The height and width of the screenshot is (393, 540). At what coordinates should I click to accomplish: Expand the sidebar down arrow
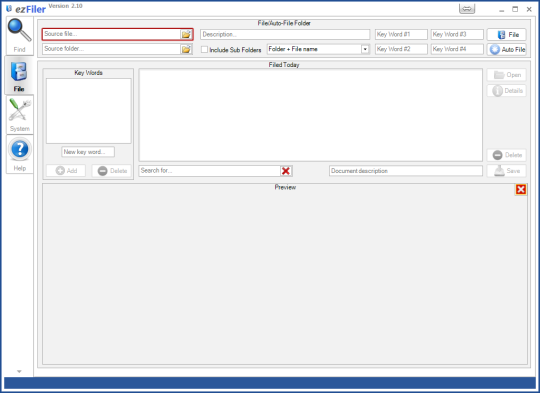point(19,371)
